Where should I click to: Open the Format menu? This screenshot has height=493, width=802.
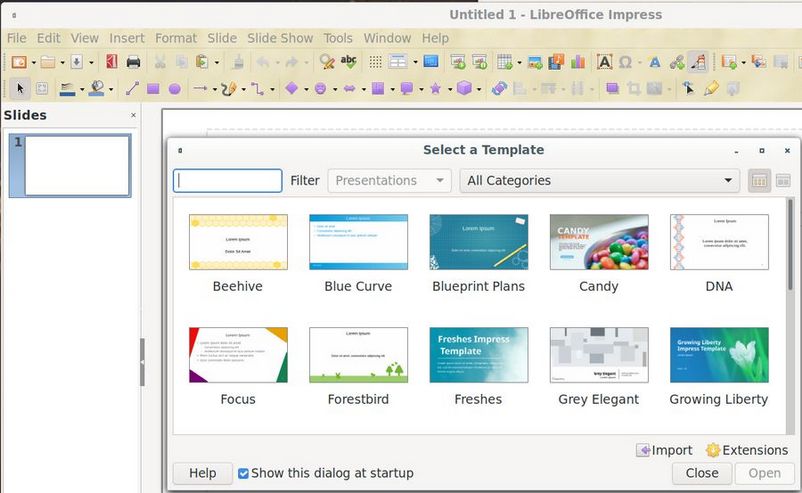pos(176,38)
